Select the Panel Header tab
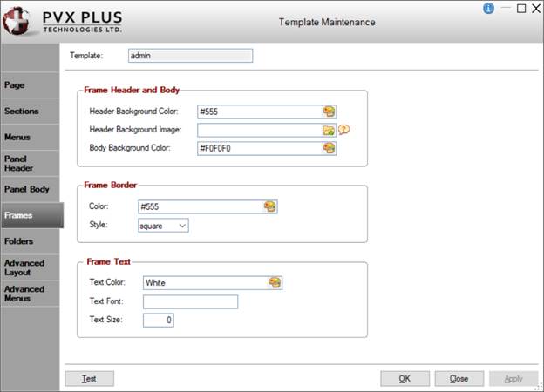The image size is (544, 392). pyautogui.click(x=31, y=163)
